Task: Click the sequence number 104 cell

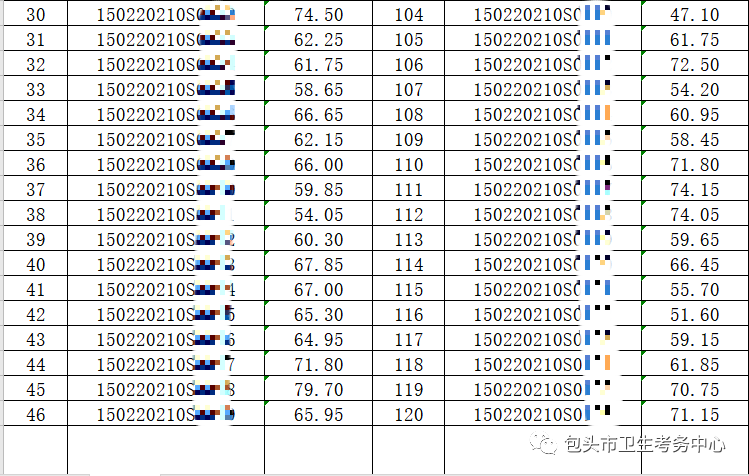Action: 409,15
